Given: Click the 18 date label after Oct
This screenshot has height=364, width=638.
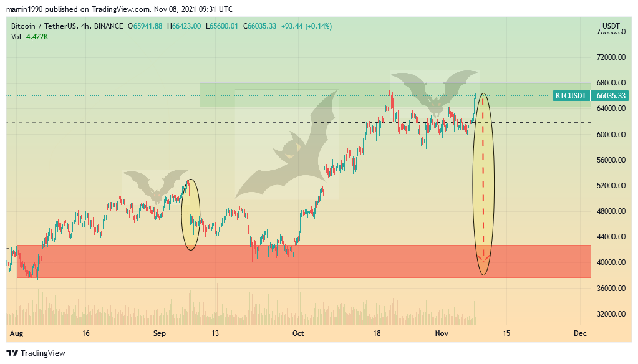Looking at the screenshot, I should pyautogui.click(x=377, y=333).
